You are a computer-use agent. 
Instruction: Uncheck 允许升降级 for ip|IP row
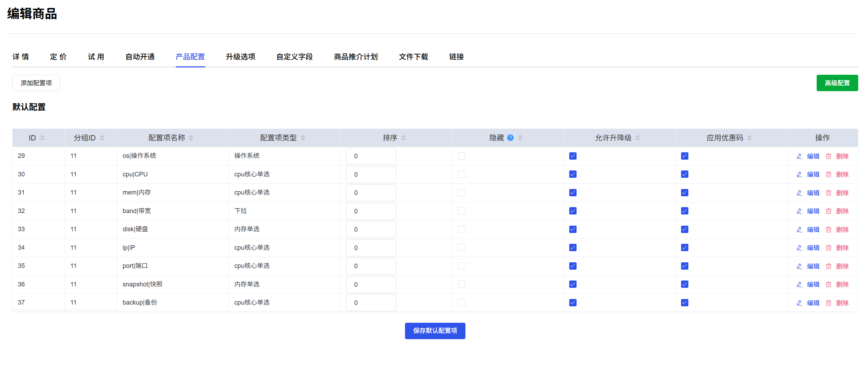573,248
